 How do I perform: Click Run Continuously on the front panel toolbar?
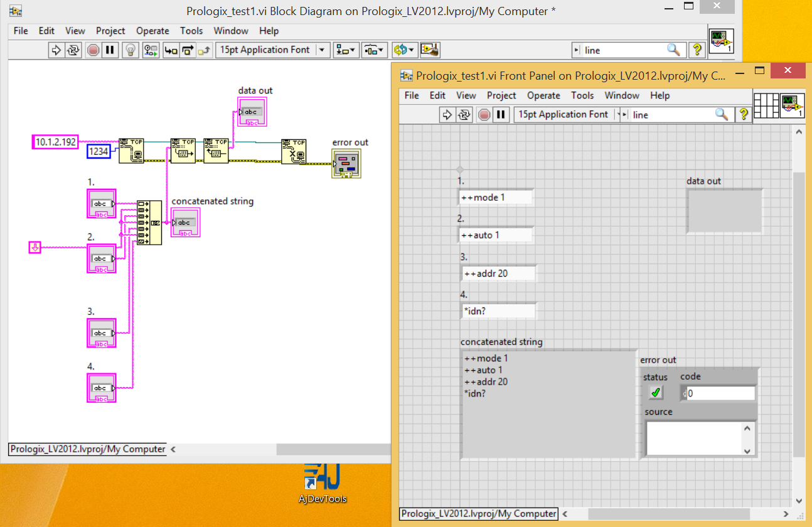(464, 114)
